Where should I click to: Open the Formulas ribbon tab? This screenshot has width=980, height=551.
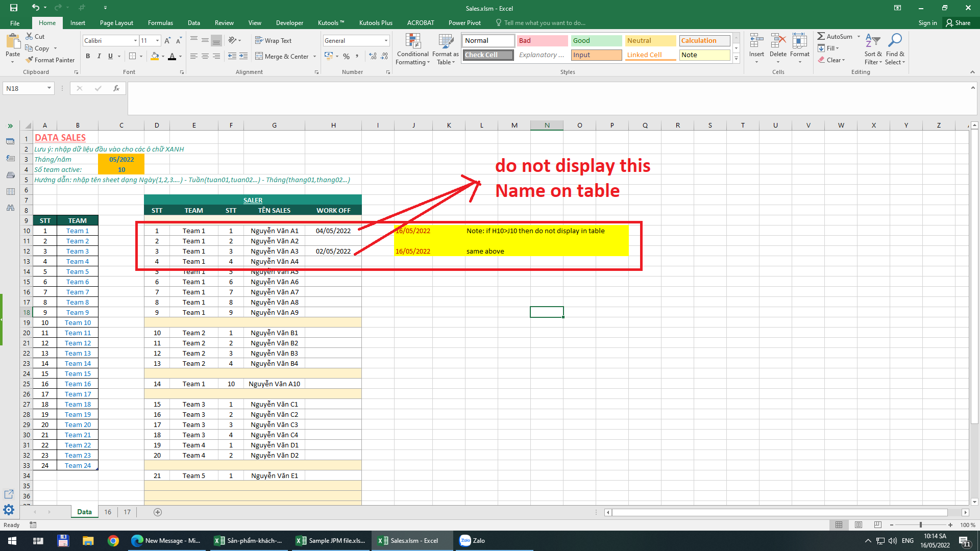pos(160,23)
